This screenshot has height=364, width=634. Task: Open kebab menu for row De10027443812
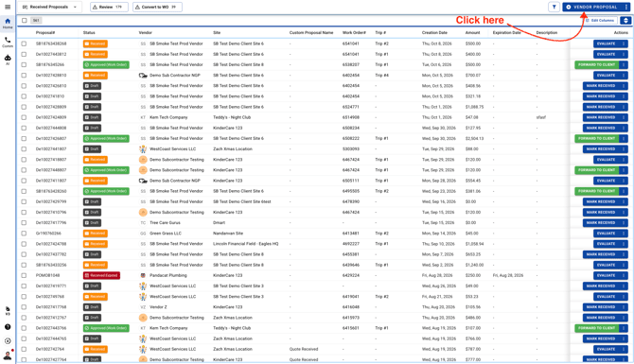(x=624, y=54)
